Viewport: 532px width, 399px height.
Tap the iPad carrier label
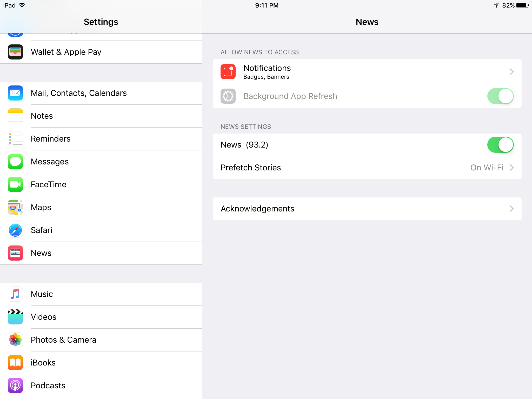point(9,5)
